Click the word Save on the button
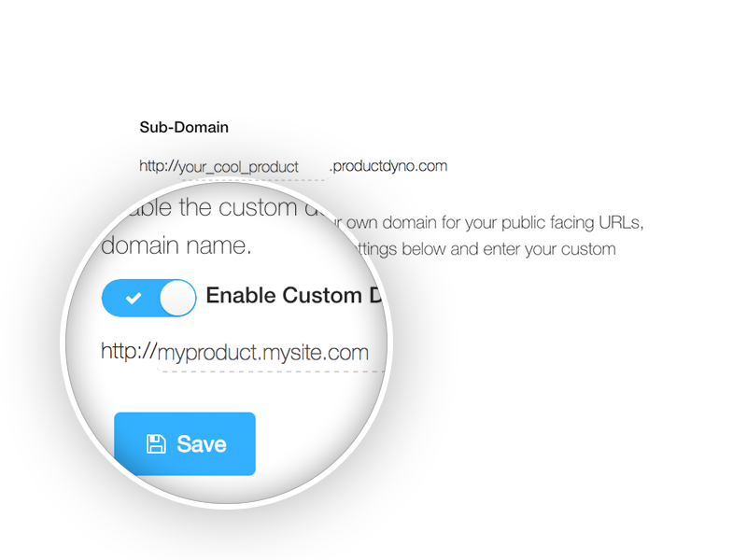This screenshot has height=560, width=747. (202, 444)
